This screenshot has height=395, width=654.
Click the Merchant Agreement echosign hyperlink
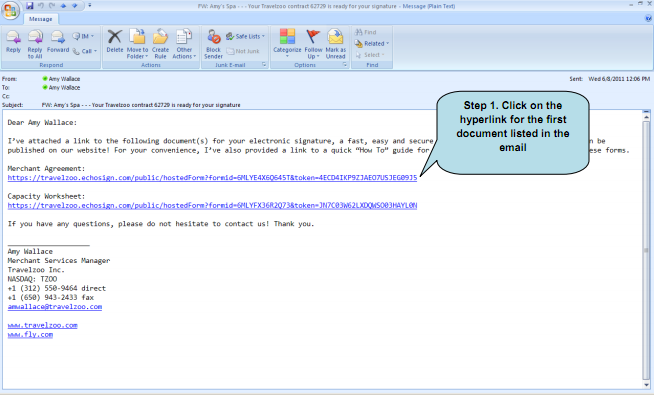pyautogui.click(x=212, y=178)
